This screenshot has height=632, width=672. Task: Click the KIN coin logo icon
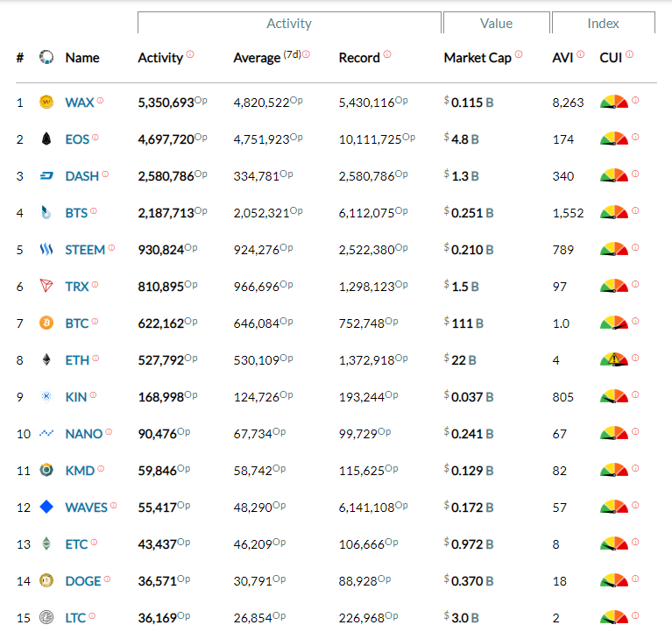[x=46, y=396]
